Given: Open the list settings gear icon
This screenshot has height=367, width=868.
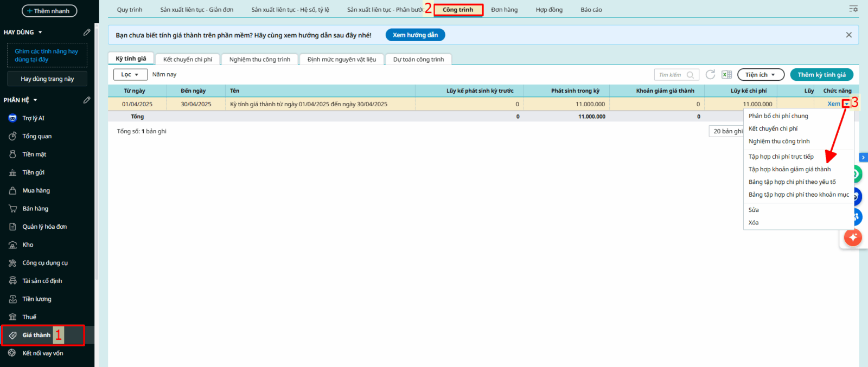Looking at the screenshot, I should coord(853,9).
